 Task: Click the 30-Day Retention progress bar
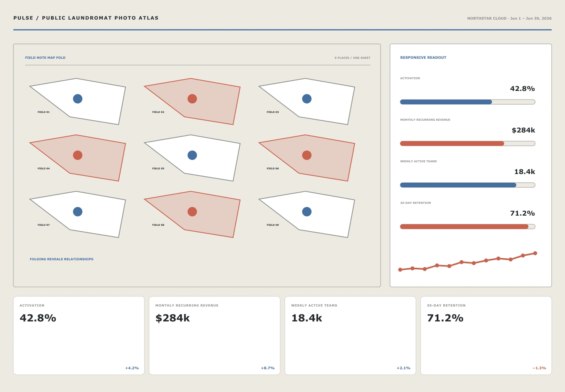click(468, 227)
